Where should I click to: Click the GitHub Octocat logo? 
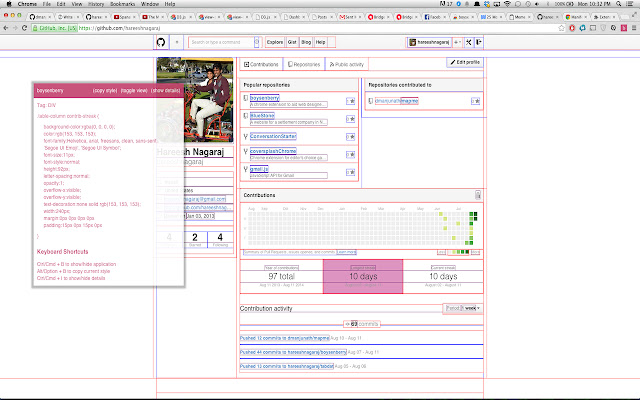coord(162,43)
